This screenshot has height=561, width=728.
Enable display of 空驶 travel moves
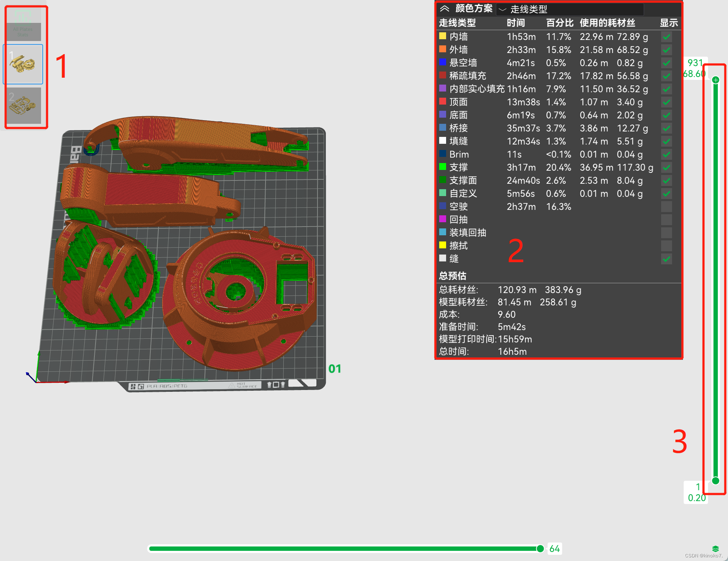(x=666, y=207)
